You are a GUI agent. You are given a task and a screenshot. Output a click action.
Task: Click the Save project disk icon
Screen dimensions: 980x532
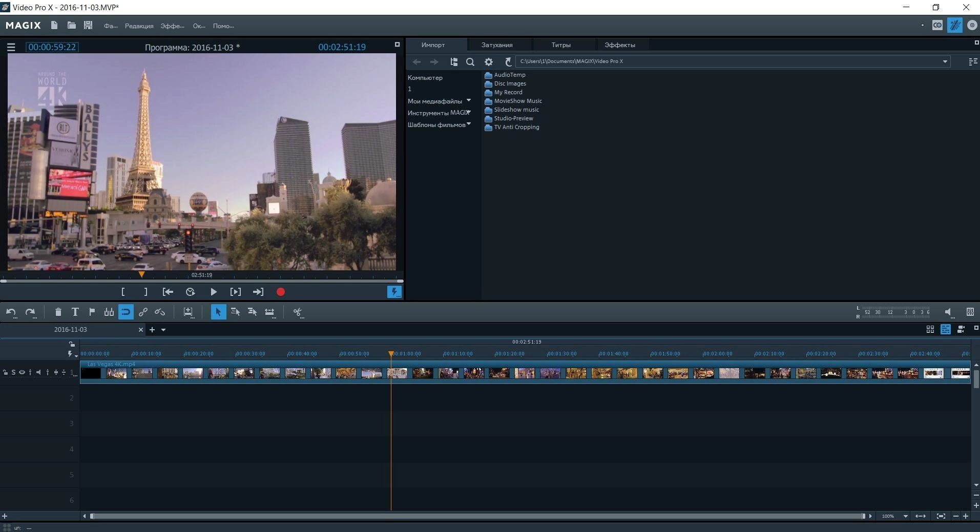coord(88,25)
